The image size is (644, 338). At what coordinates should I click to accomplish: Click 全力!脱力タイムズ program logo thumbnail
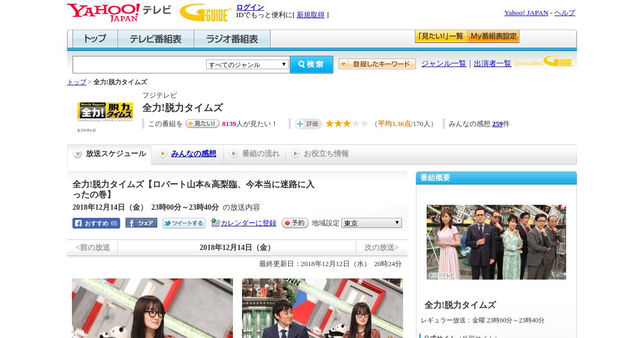pos(105,112)
